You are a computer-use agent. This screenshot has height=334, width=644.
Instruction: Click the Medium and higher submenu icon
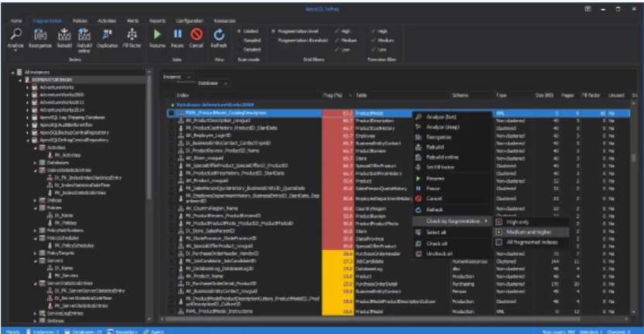point(499,232)
